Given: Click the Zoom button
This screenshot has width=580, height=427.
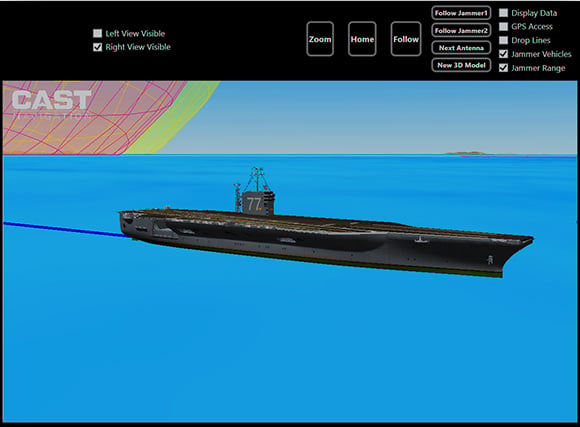Looking at the screenshot, I should pos(320,39).
